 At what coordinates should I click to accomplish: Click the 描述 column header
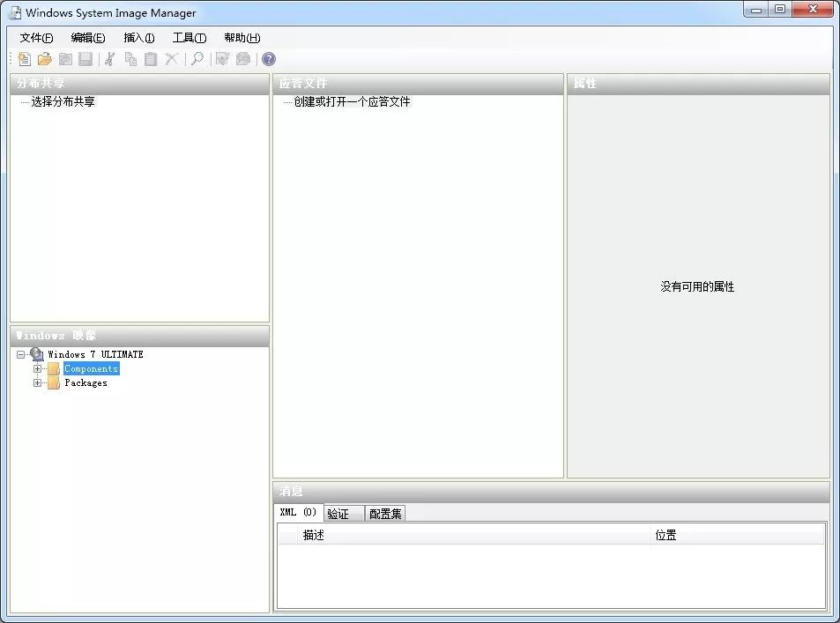473,535
